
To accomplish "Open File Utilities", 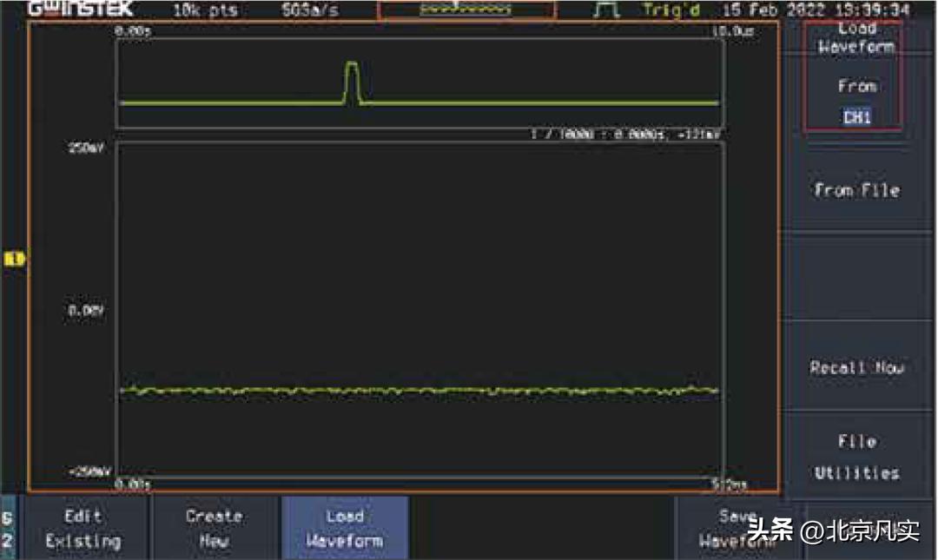I will point(856,458).
